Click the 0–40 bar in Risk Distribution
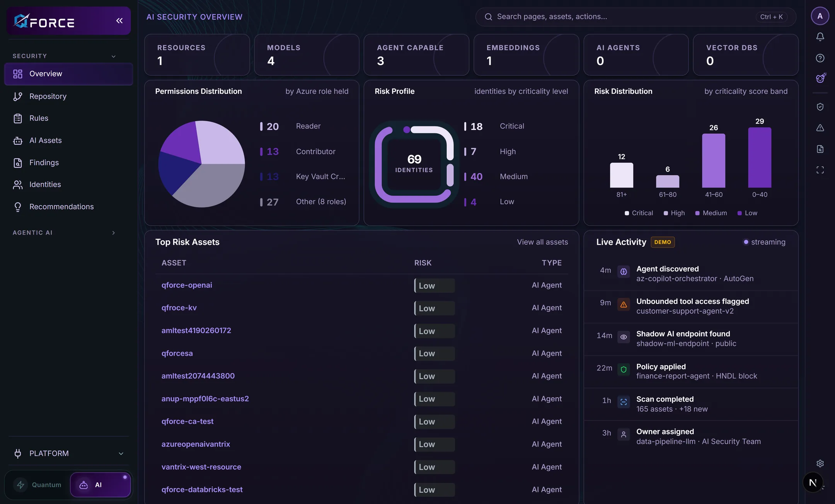Screen dimensions: 835x504 coord(759,158)
